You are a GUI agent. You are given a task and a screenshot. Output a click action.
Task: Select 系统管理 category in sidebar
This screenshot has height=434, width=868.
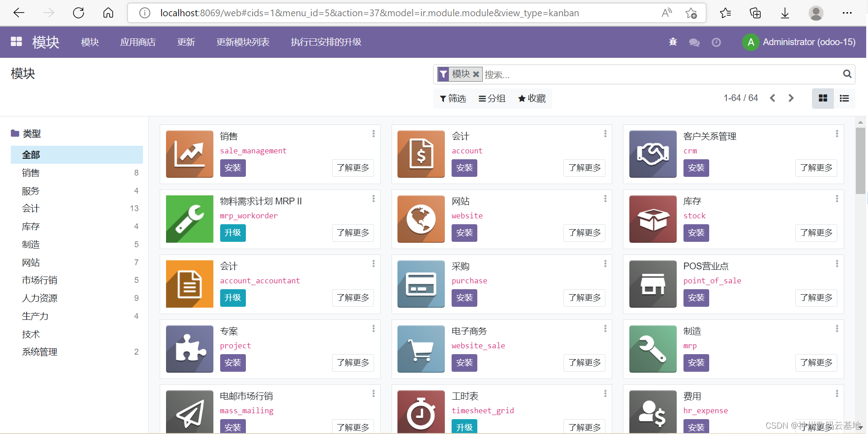pos(77,352)
